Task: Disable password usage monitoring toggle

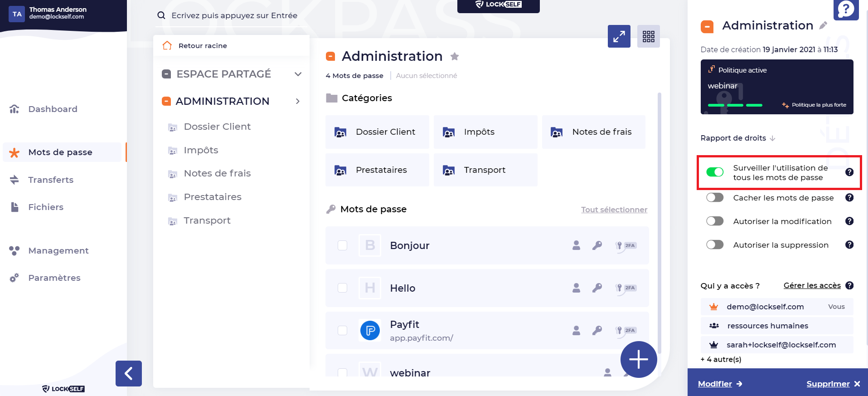Action: coord(715,172)
